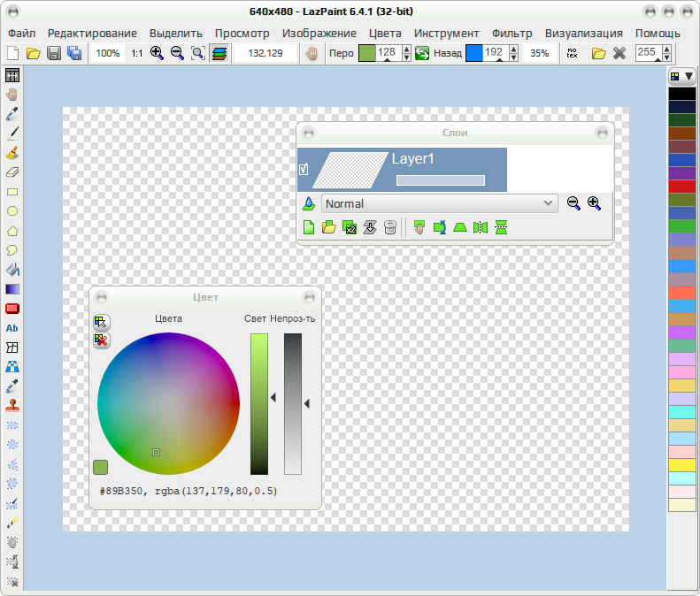Select the Eraser tool
The width and height of the screenshot is (700, 596).
coord(12,172)
